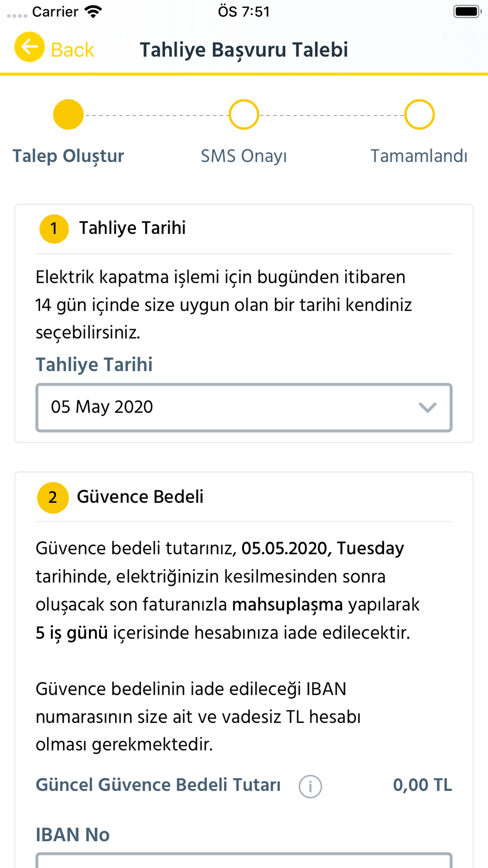Tap the Güvence Bedeli section heading
This screenshot has width=488, height=868.
tap(140, 497)
